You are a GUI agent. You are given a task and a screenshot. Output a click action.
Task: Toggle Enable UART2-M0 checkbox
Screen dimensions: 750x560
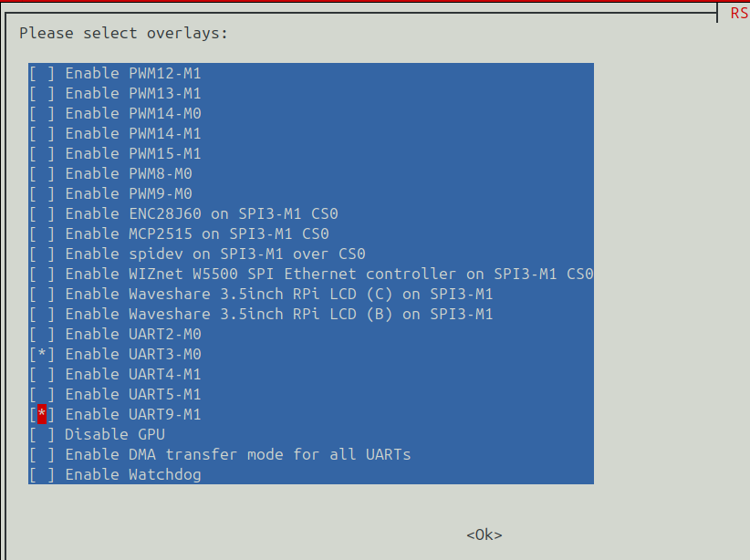(311, 335)
